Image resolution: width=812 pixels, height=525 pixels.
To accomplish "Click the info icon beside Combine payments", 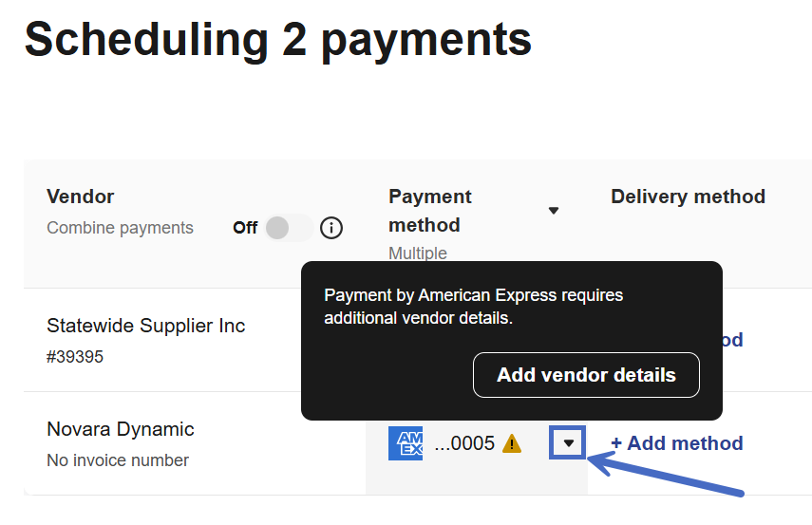I will tap(331, 228).
